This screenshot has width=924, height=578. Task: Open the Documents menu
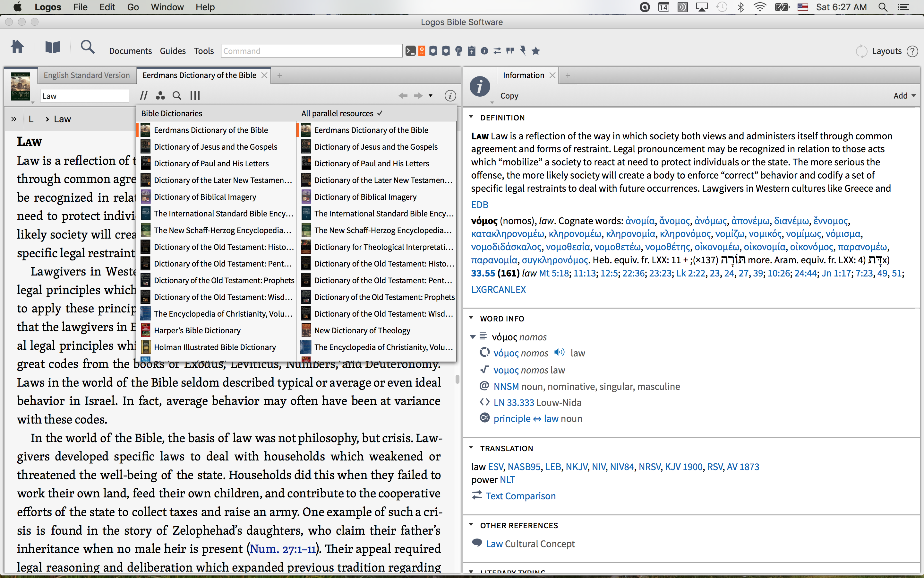[130, 51]
